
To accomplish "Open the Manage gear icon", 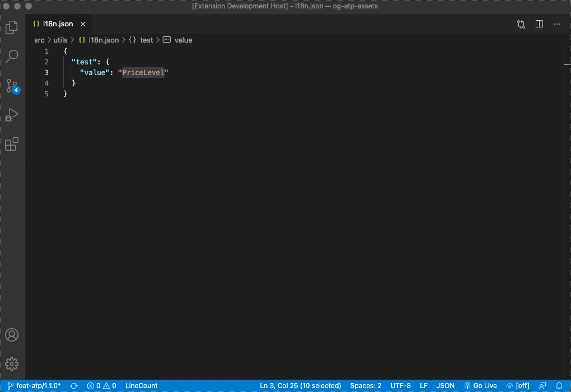I will (x=12, y=363).
